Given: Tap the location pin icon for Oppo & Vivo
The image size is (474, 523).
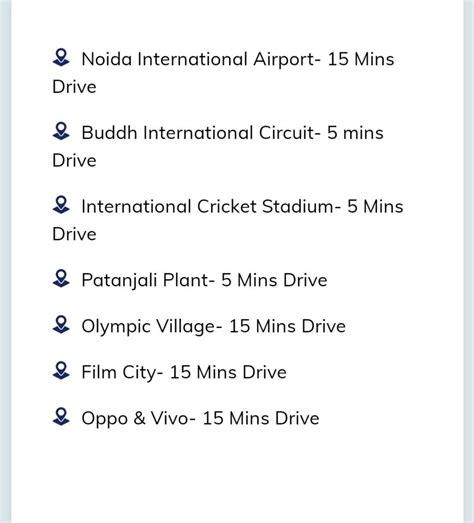Looking at the screenshot, I should (x=61, y=417).
